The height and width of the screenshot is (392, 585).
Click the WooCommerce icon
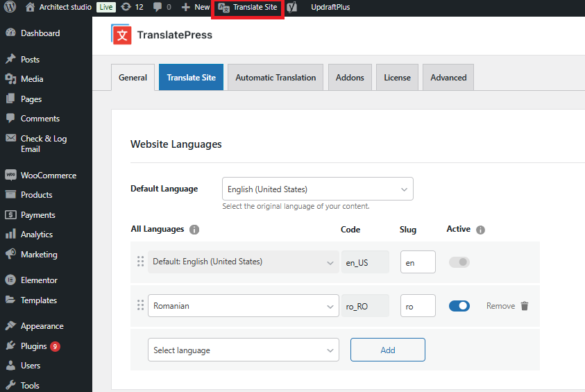click(11, 175)
